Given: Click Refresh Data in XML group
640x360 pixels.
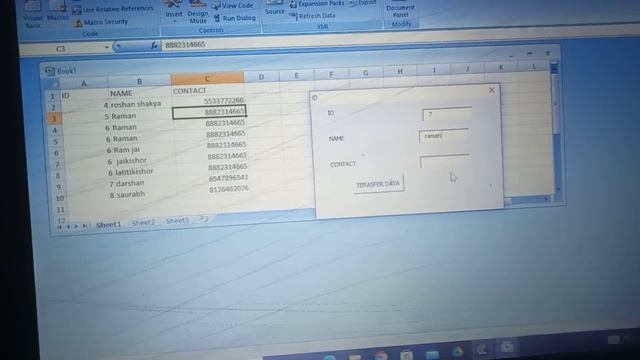Looking at the screenshot, I should 312,16.
